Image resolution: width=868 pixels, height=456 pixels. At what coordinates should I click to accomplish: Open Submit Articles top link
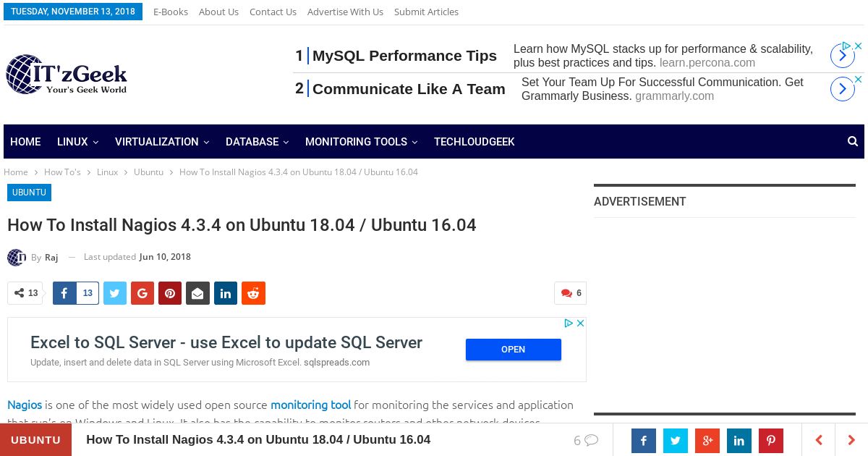pos(426,12)
